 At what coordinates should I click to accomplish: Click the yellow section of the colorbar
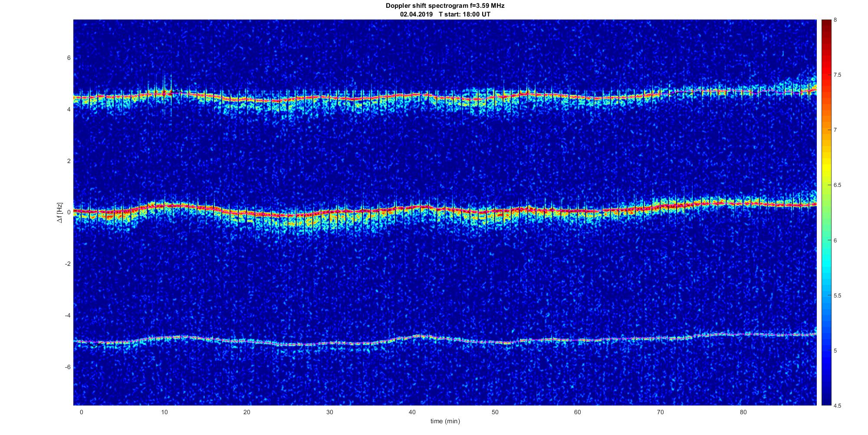(x=826, y=165)
